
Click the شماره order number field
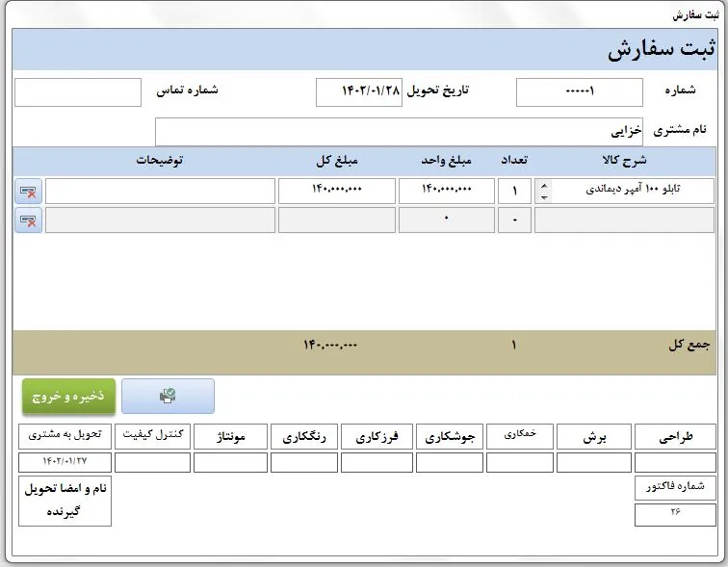click(x=579, y=92)
